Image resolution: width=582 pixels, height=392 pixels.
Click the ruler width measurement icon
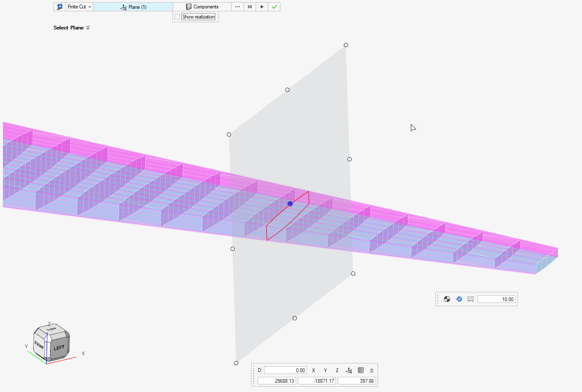click(x=471, y=299)
